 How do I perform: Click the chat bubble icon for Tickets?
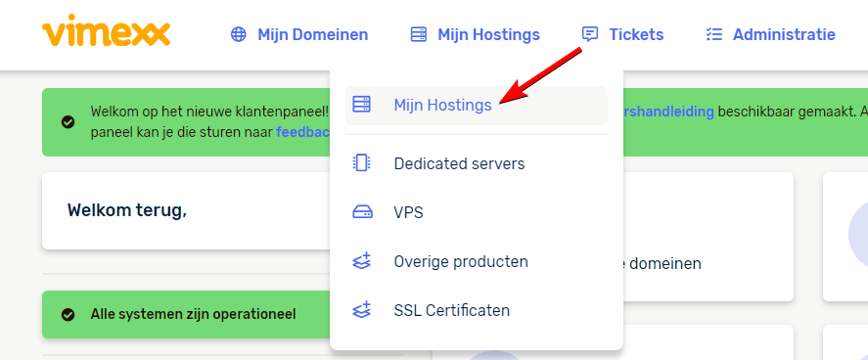click(x=590, y=35)
